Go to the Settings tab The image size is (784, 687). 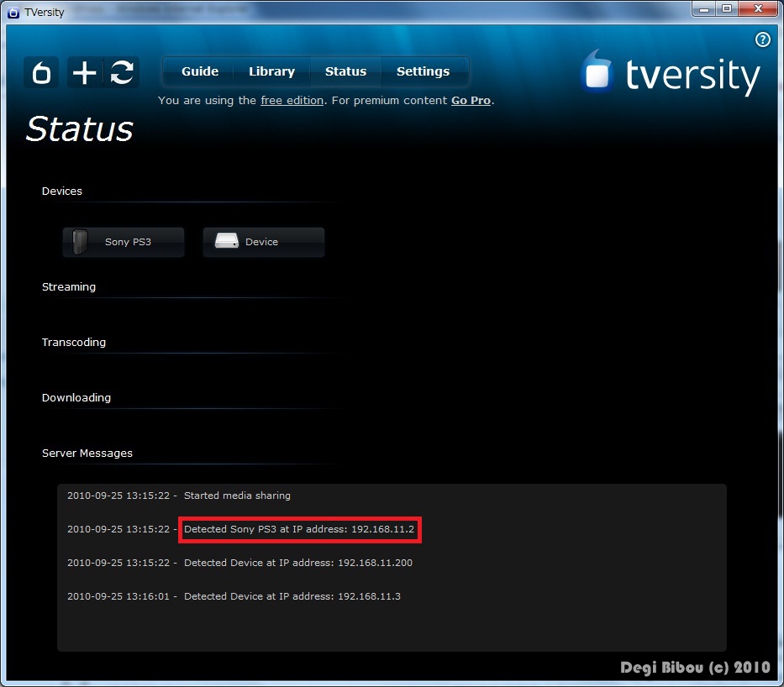[423, 71]
